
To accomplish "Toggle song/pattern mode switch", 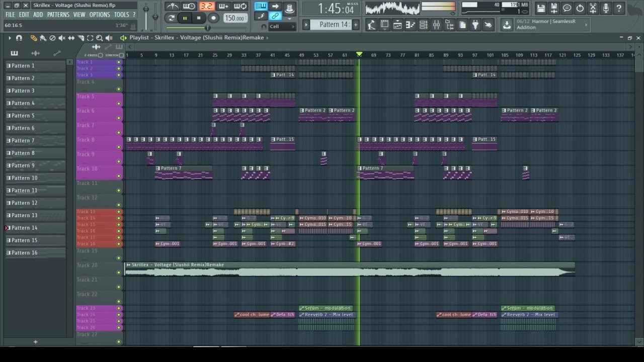I will point(172,18).
